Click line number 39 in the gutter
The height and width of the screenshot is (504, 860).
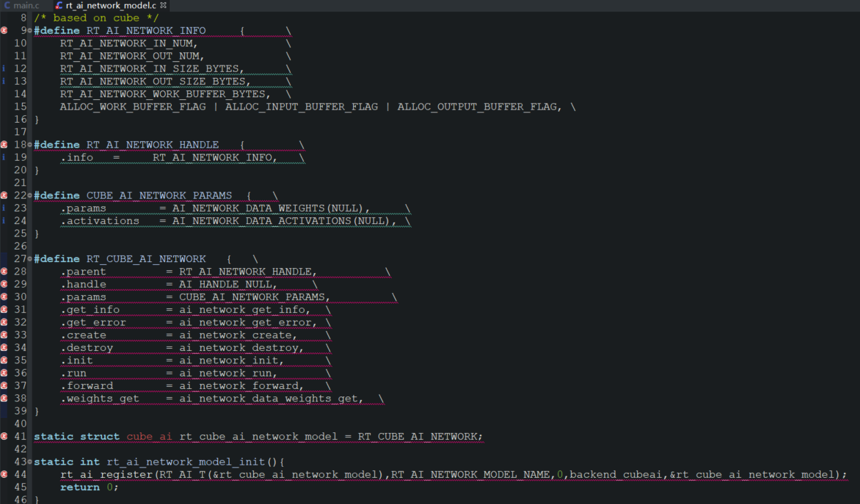20,410
